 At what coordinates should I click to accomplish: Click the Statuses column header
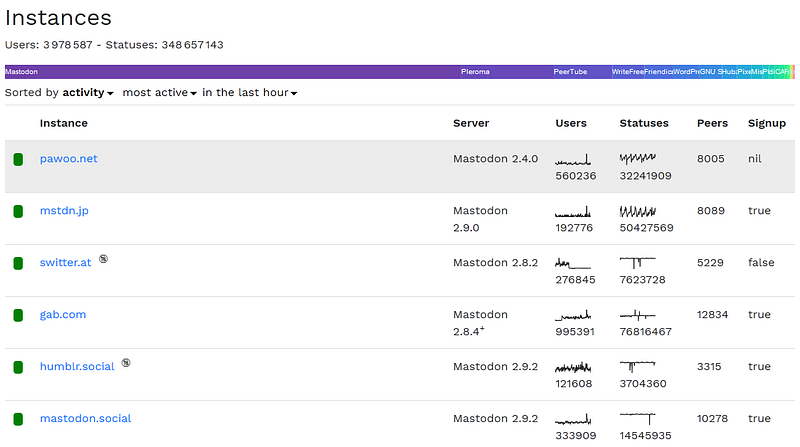[644, 123]
